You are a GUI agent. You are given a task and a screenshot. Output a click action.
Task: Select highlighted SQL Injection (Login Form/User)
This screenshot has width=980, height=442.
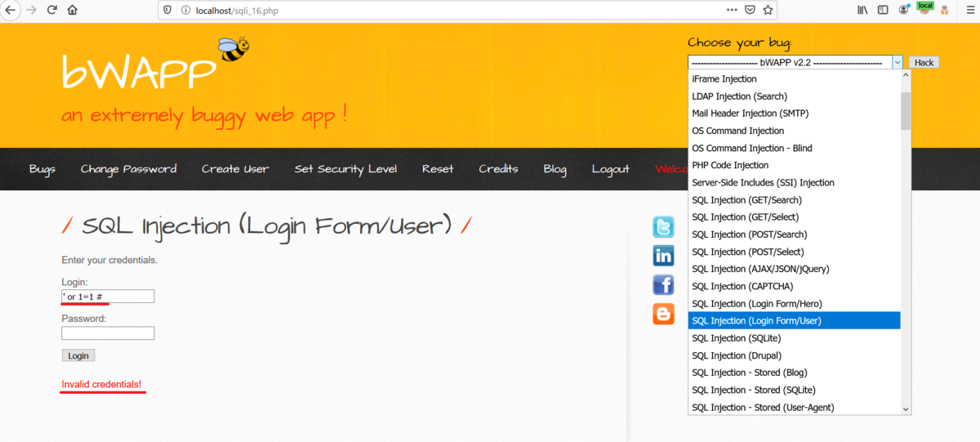(x=794, y=321)
